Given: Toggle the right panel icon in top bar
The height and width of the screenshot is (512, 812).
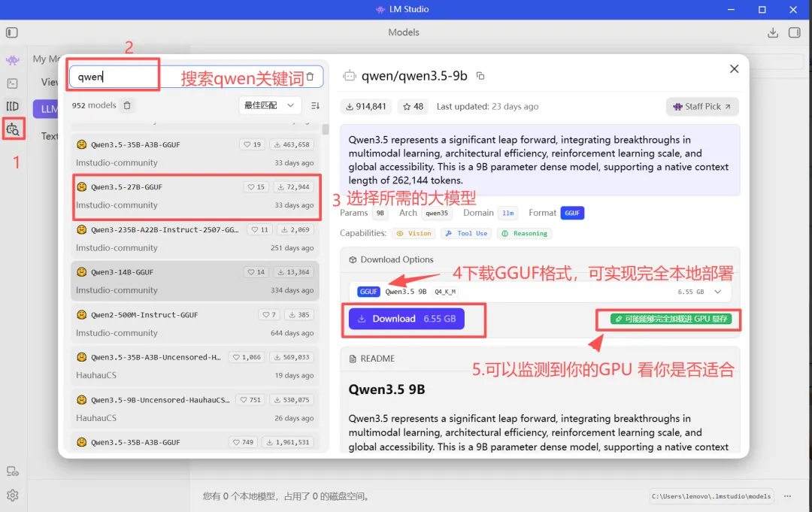Looking at the screenshot, I should click(x=795, y=32).
